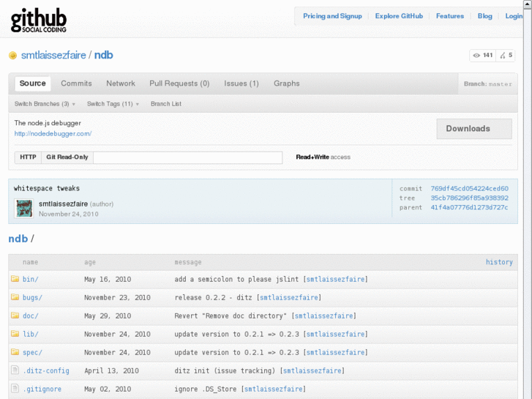Click the .ditz-config file icon

click(x=15, y=371)
